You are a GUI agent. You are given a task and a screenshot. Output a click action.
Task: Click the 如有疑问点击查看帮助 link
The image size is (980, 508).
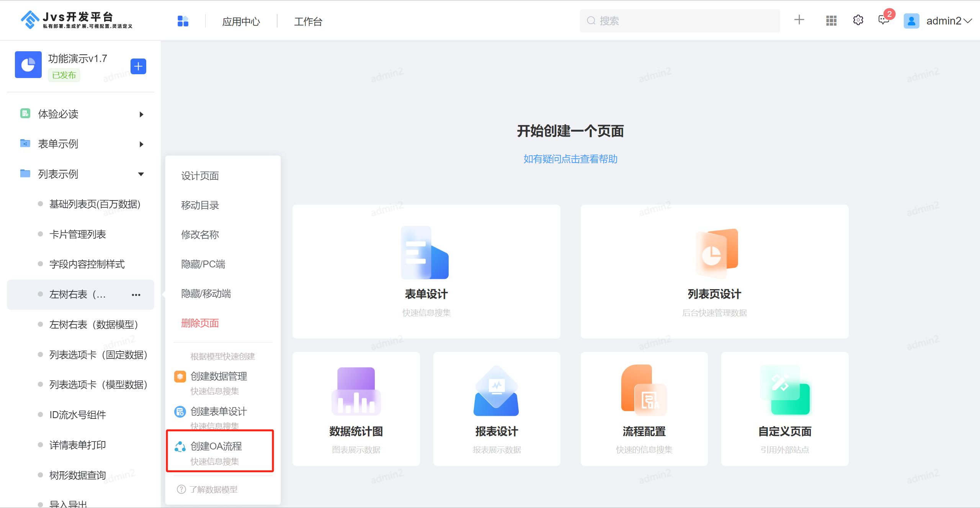pyautogui.click(x=570, y=159)
